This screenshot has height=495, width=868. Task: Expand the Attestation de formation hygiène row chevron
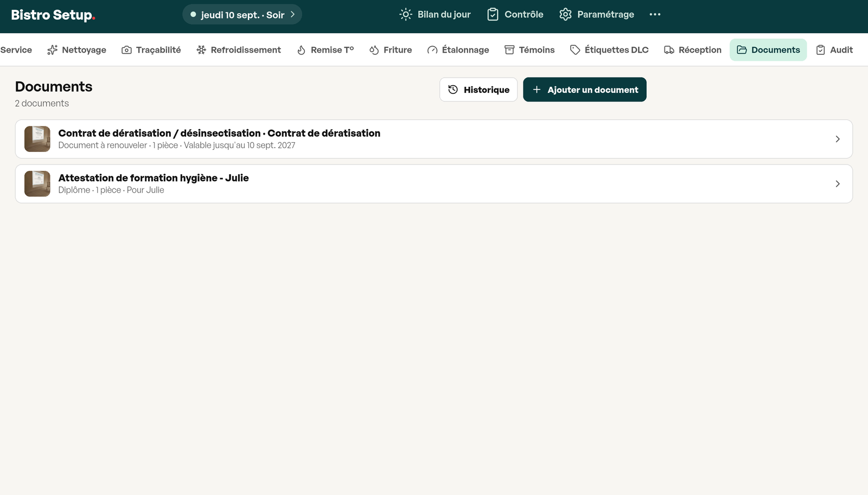click(x=838, y=184)
